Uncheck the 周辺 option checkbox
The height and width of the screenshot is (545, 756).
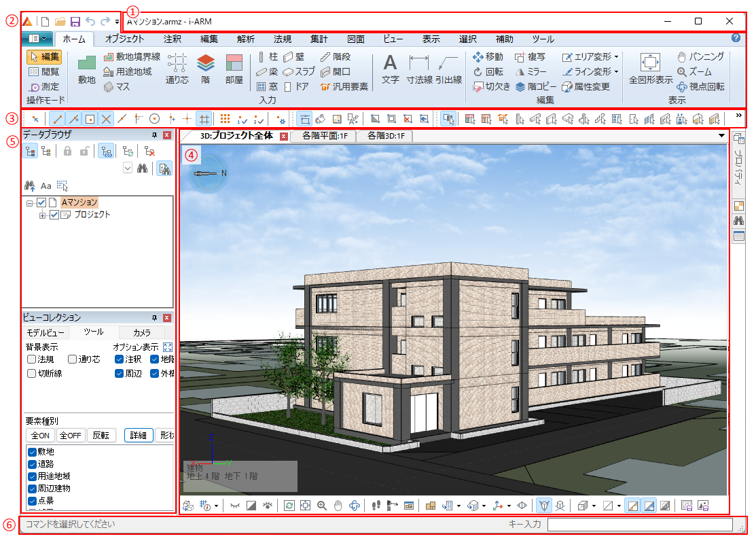coord(120,373)
